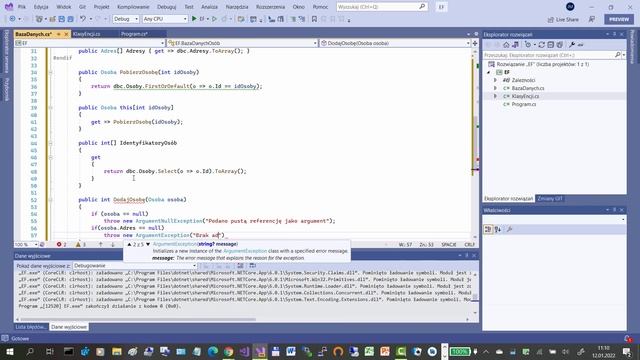The width and height of the screenshot is (640, 360).
Task: Click next overload arrow in IntelliSense tooltip
Action: click(x=148, y=244)
